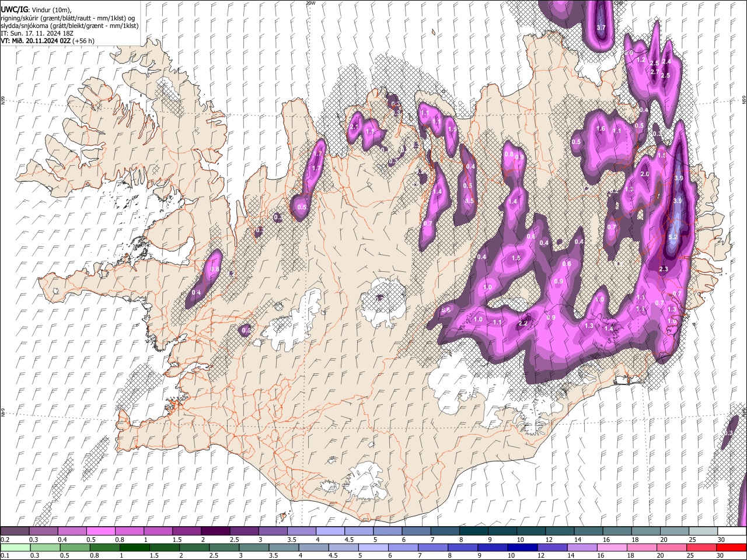Click the light lavender 4 swatch in top legend
Viewport: 747px width, 560px height.
point(330,531)
